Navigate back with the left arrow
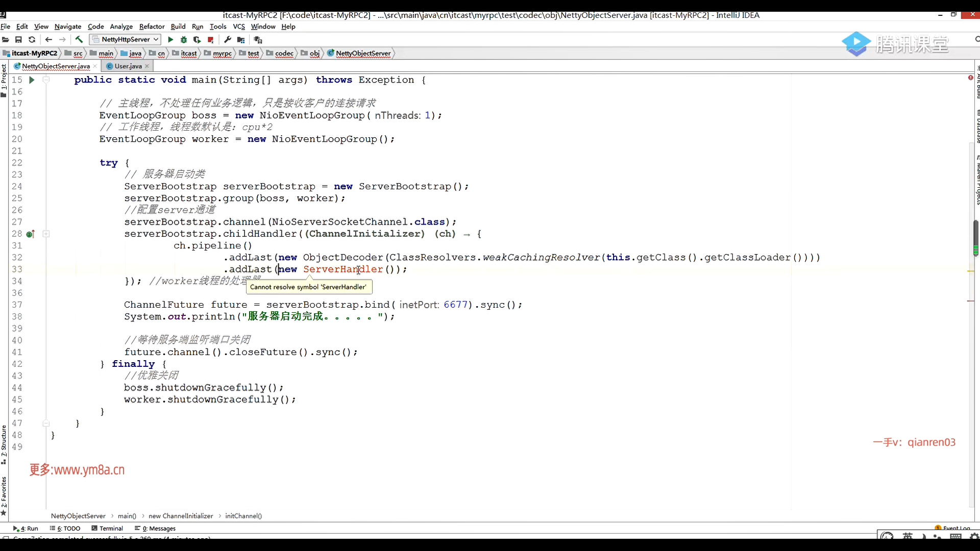 click(48, 40)
